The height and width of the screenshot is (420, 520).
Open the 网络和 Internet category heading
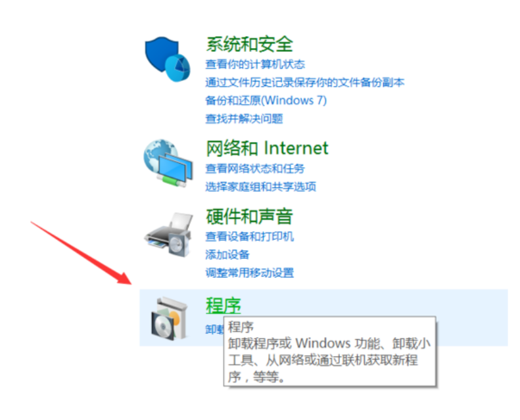tap(267, 148)
